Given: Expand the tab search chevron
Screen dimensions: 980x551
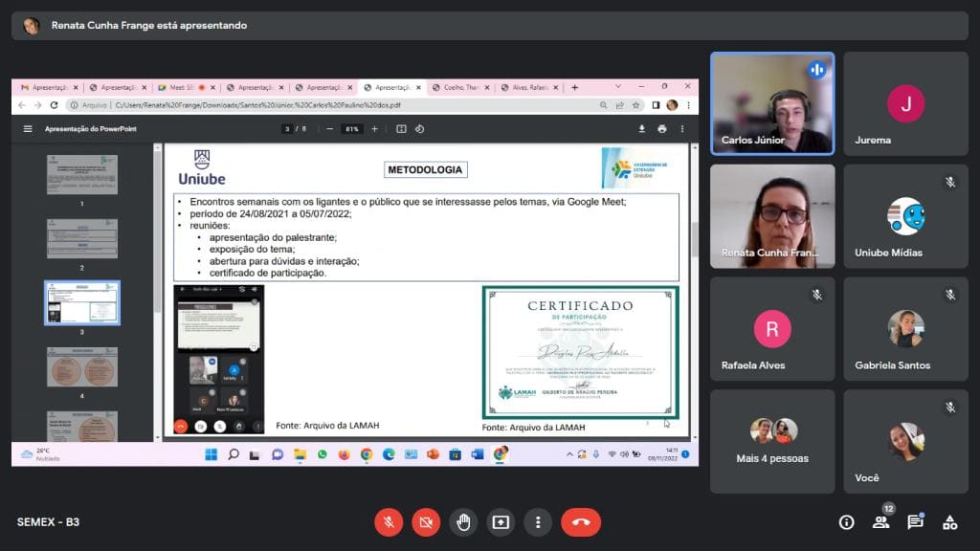Looking at the screenshot, I should point(618,86).
